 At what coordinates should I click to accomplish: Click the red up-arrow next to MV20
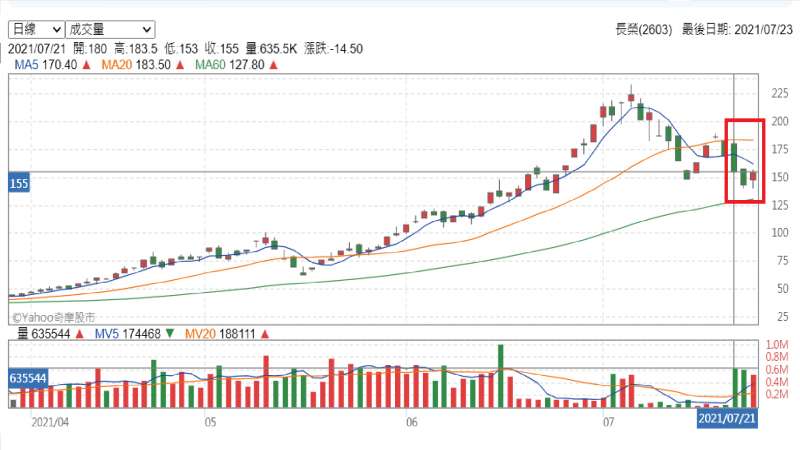[264, 334]
